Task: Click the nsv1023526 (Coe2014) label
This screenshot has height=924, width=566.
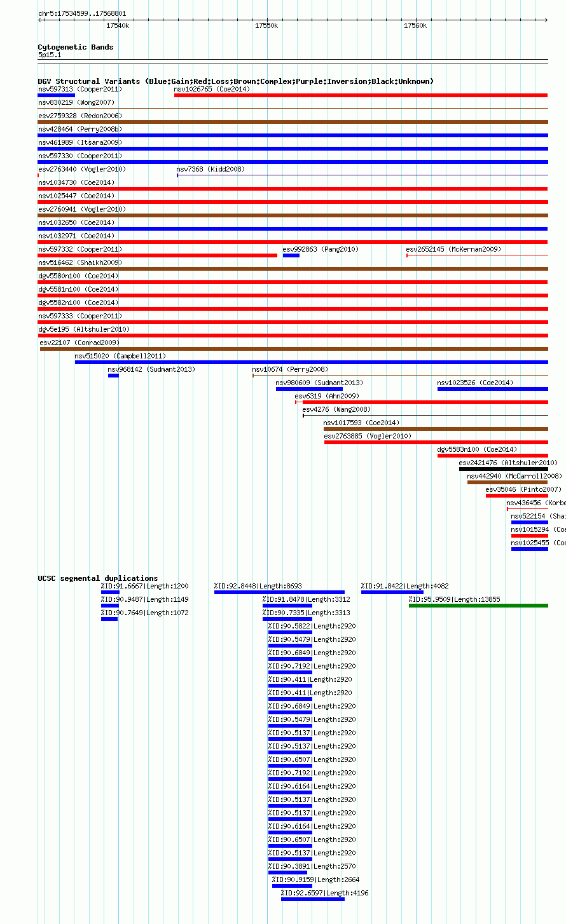Action: pos(475,383)
